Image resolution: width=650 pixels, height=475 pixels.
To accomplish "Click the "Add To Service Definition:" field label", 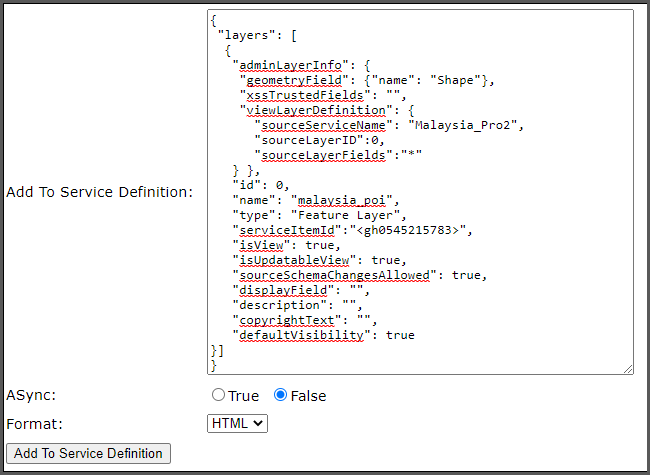I will 99,192.
